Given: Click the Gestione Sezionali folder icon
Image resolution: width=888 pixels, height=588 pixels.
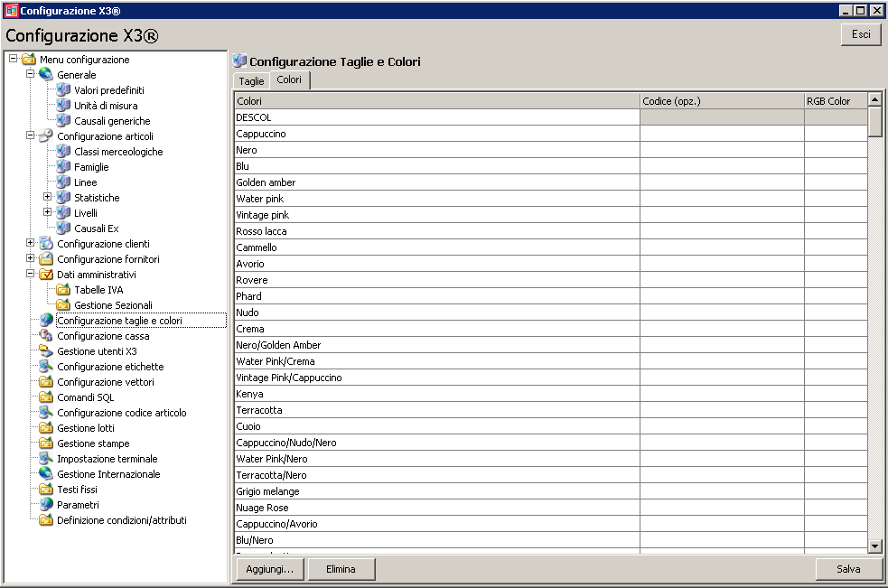Looking at the screenshot, I should [63, 304].
